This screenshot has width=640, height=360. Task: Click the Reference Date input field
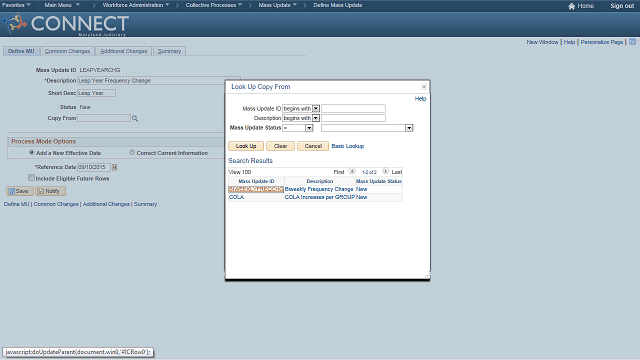(94, 167)
